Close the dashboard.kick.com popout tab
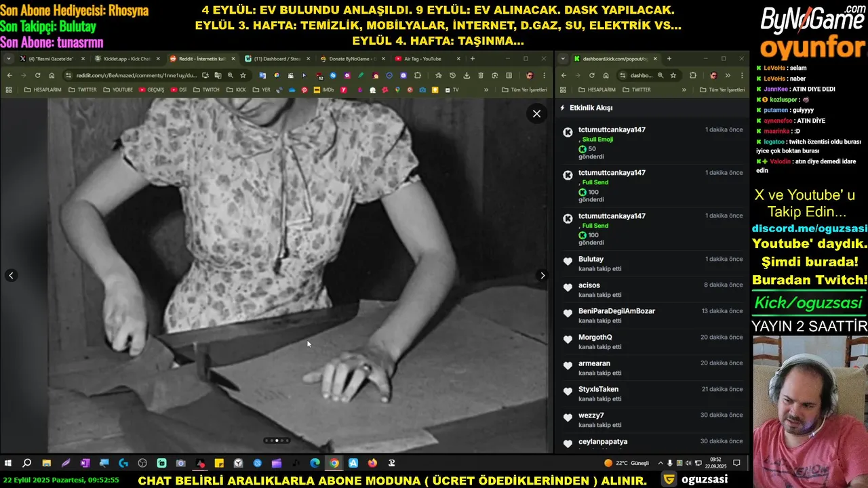868x488 pixels. [655, 59]
